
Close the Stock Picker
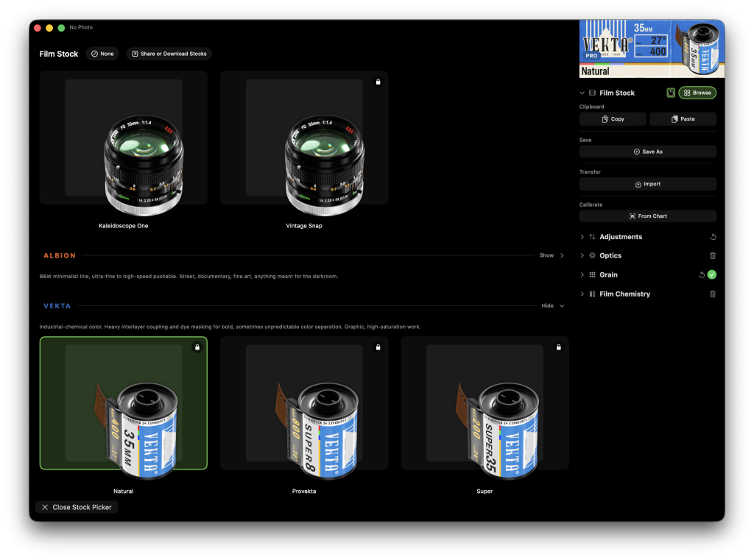(x=77, y=507)
